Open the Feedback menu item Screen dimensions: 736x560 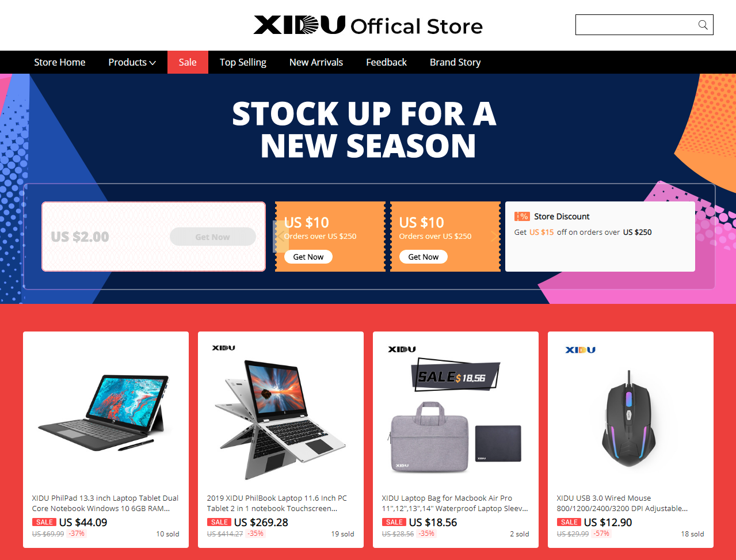(x=386, y=62)
